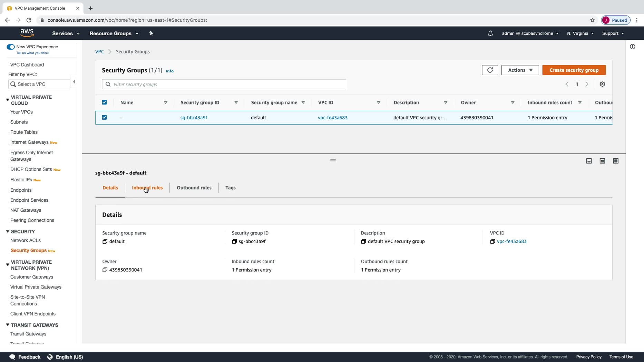644x362 pixels.
Task: Open Network ACLs in sidebar
Action: point(26,240)
